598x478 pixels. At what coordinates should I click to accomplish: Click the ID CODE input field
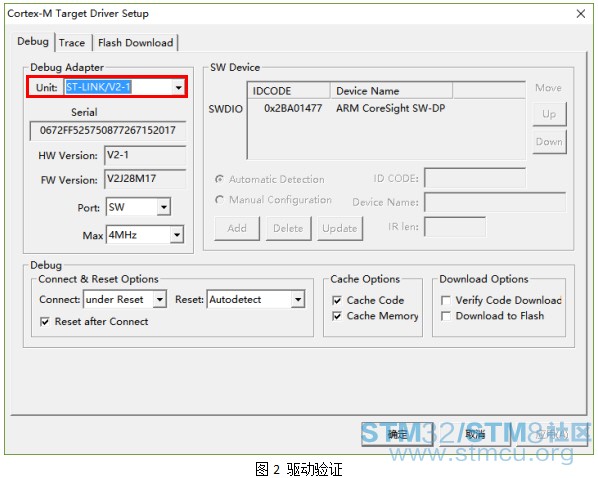point(475,178)
